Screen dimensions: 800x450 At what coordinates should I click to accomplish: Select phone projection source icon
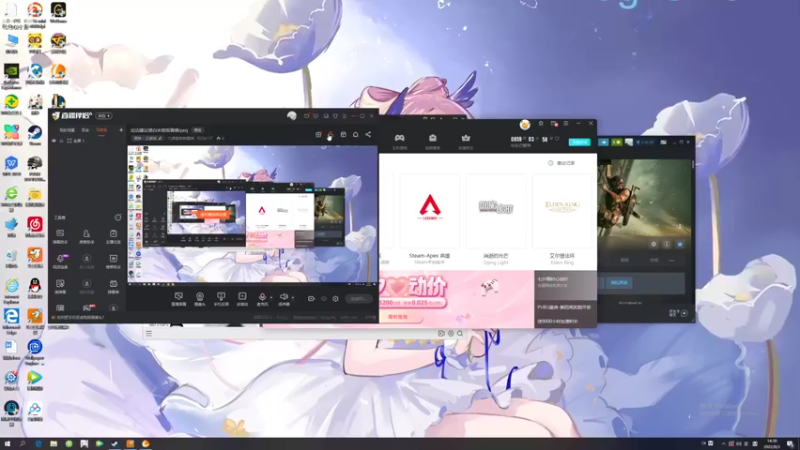click(x=221, y=298)
